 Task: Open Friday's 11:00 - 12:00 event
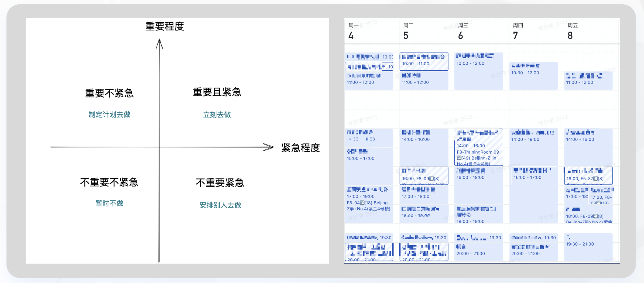click(588, 80)
